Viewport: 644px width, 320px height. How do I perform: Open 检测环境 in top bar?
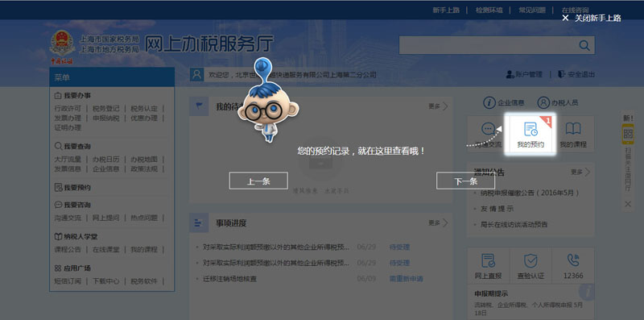click(x=489, y=10)
